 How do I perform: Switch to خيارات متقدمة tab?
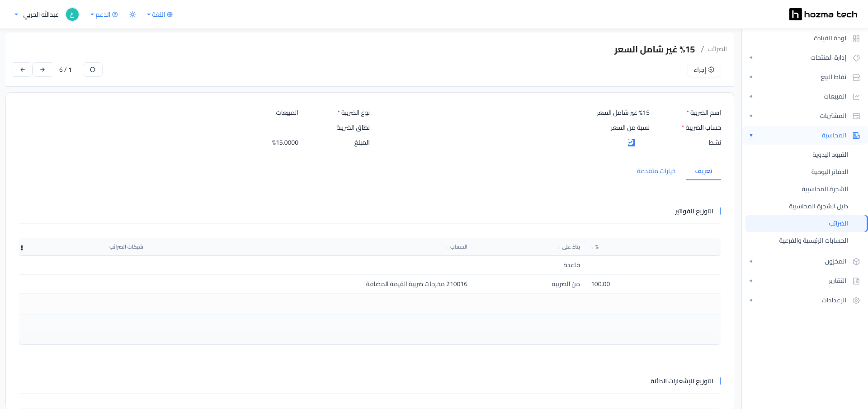tap(656, 171)
